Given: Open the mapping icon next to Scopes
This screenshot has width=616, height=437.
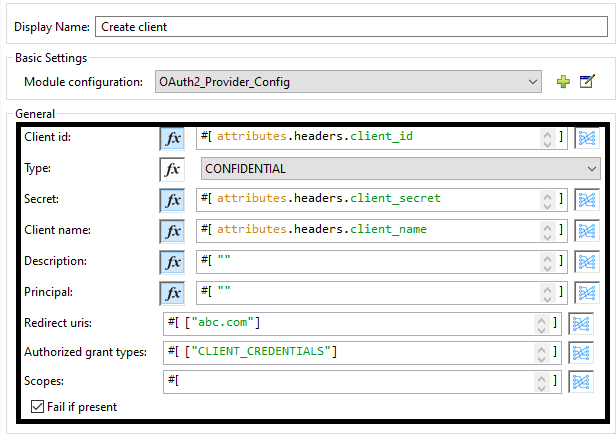Looking at the screenshot, I should [580, 382].
